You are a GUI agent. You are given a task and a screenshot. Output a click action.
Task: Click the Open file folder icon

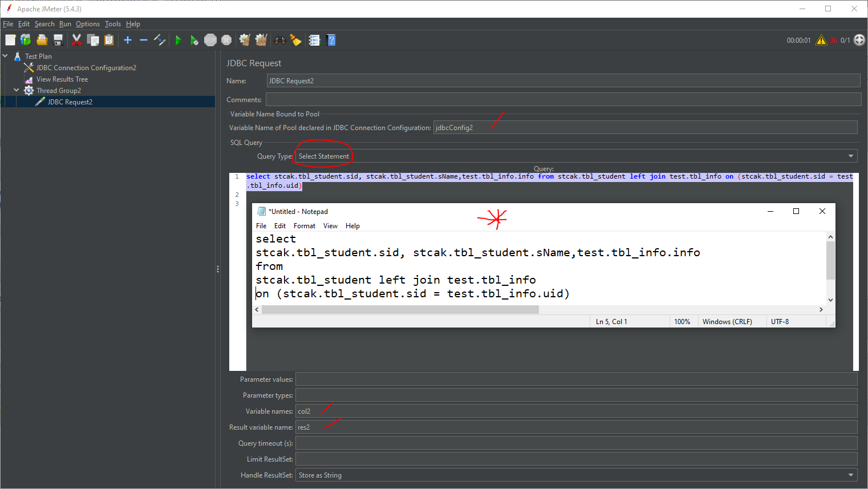[42, 40]
